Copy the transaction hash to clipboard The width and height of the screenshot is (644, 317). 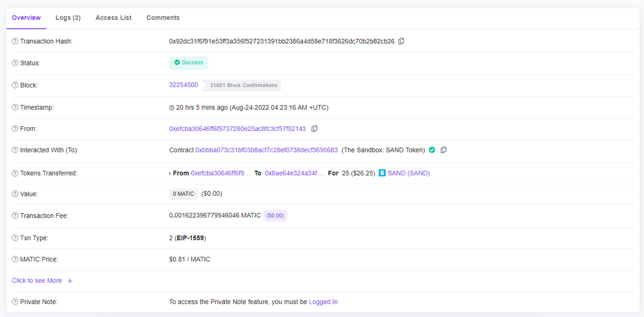(401, 41)
